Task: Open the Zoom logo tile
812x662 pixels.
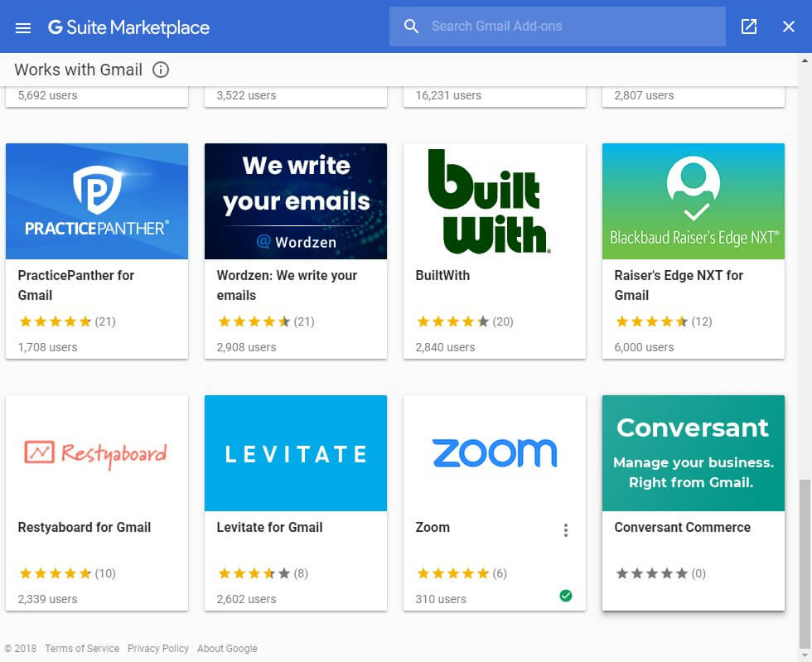Action: pos(495,453)
